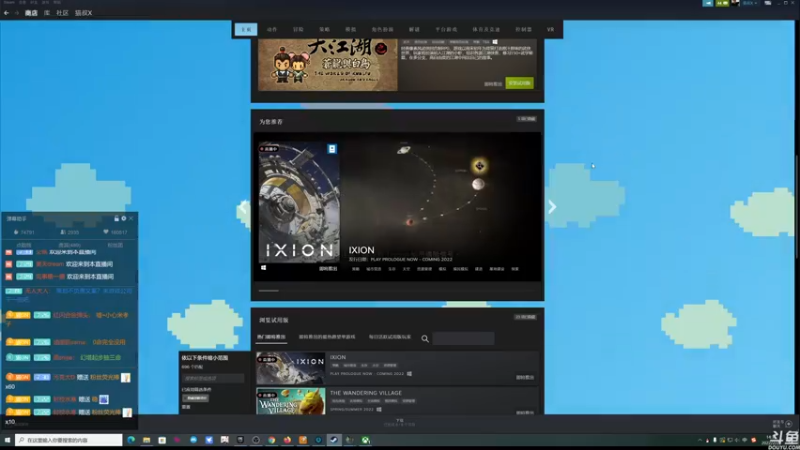This screenshot has height=450, width=800.
Task: Open the IXION row in the demo list
Action: point(397,368)
